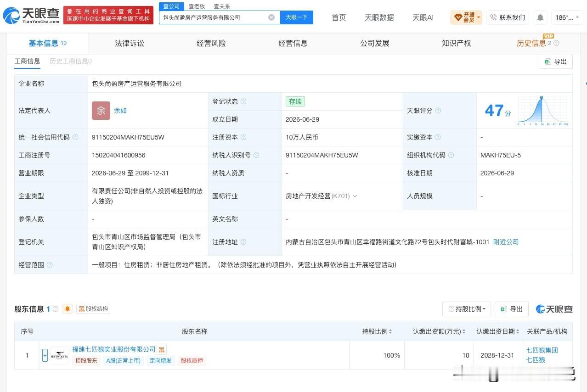Click the help icon next to 纳税人识别号
The image size is (587, 392).
point(256,155)
